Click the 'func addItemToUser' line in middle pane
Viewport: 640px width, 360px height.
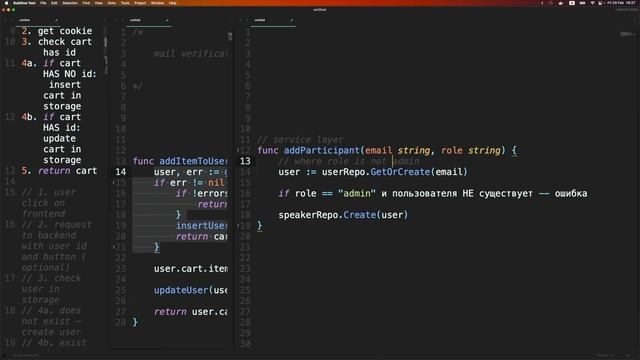[180, 161]
